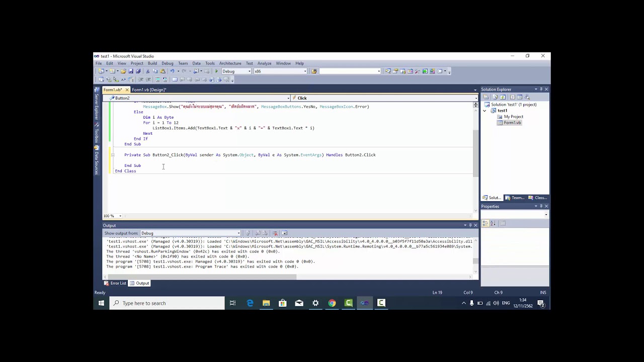Image resolution: width=644 pixels, height=362 pixels.
Task: Switch to Class View panel tab
Action: point(537,198)
